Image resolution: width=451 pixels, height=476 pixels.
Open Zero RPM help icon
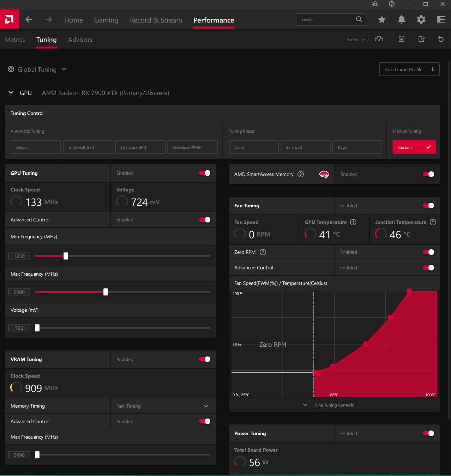[x=263, y=252]
